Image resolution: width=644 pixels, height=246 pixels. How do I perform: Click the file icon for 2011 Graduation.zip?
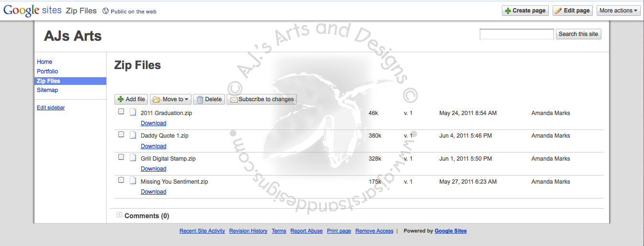coord(133,112)
